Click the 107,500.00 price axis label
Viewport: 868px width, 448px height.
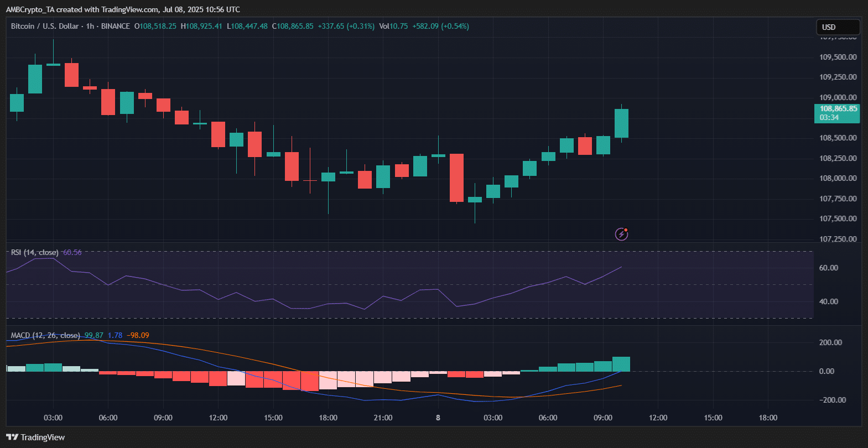(x=838, y=218)
